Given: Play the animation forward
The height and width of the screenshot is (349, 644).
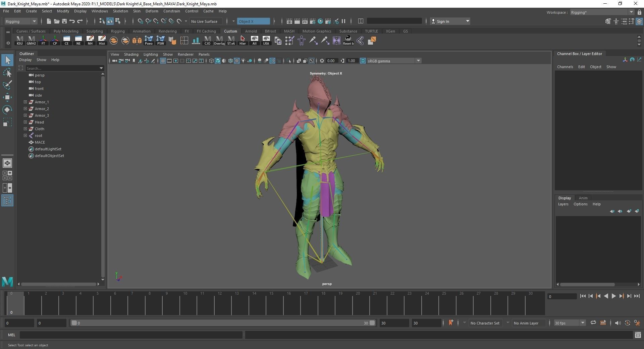Looking at the screenshot, I should coord(613,296).
